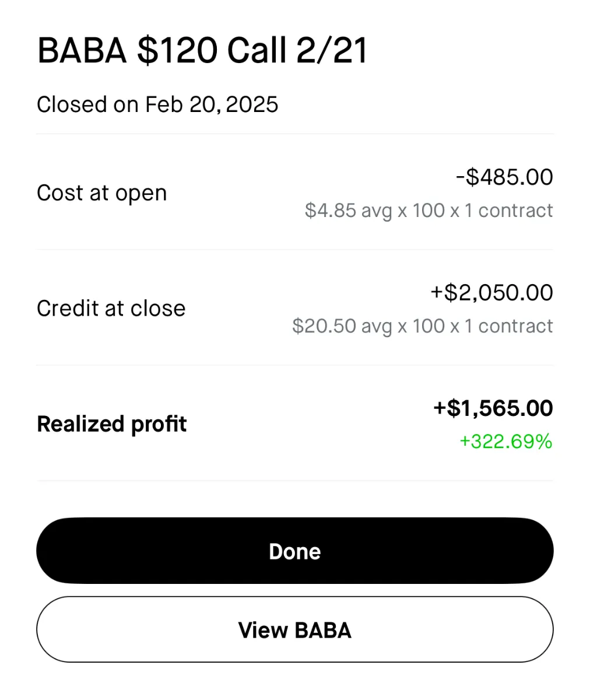
Task: Select the Cost at open label
Action: pos(102,193)
